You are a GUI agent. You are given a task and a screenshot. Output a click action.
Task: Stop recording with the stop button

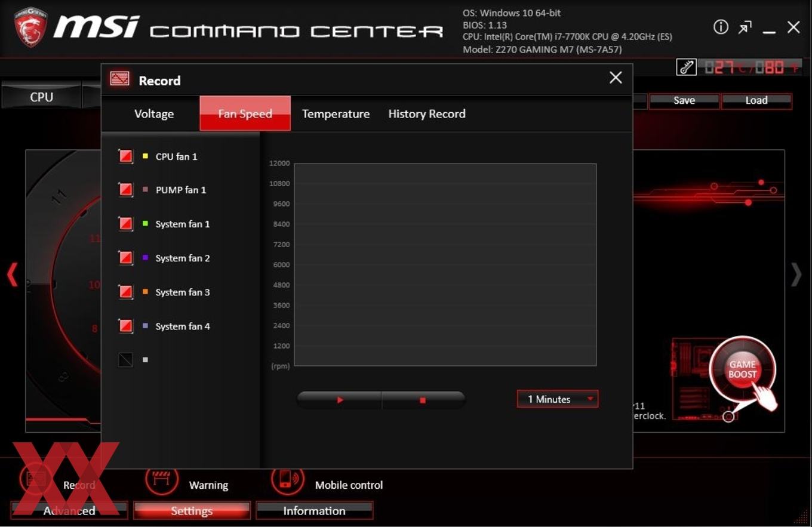[x=423, y=400]
